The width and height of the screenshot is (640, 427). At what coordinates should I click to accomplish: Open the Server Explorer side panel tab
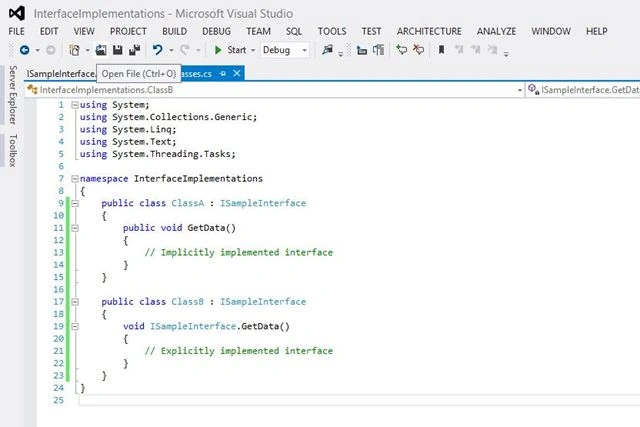pos(13,95)
